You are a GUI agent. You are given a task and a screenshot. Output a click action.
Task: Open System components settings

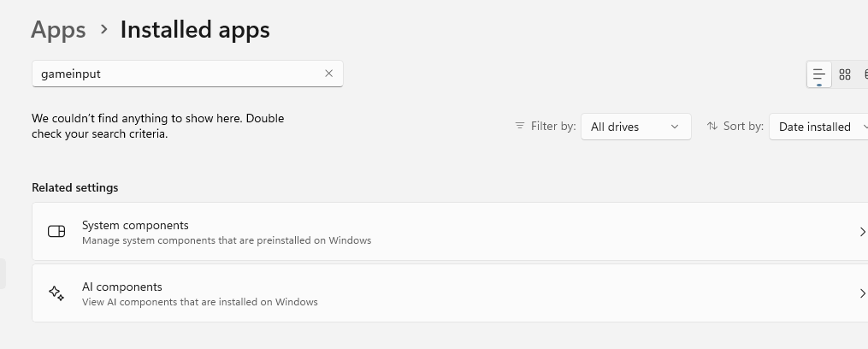point(450,232)
